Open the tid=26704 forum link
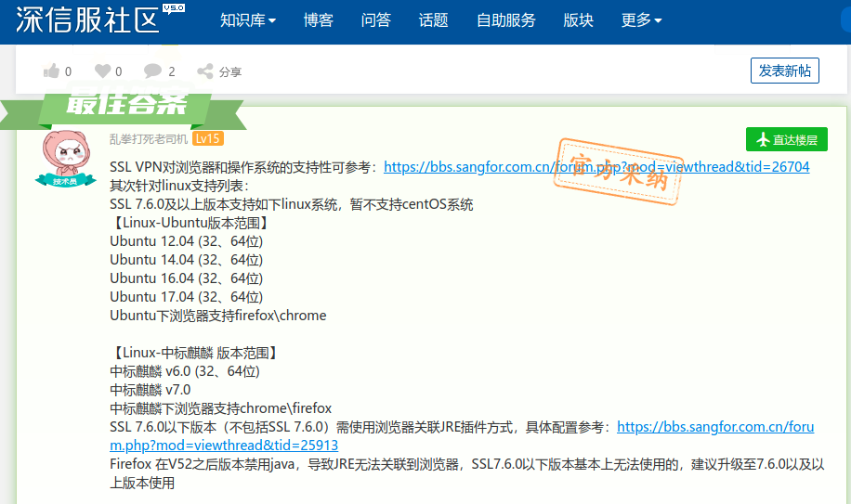Viewport: 851px width, 504px height. 596,167
